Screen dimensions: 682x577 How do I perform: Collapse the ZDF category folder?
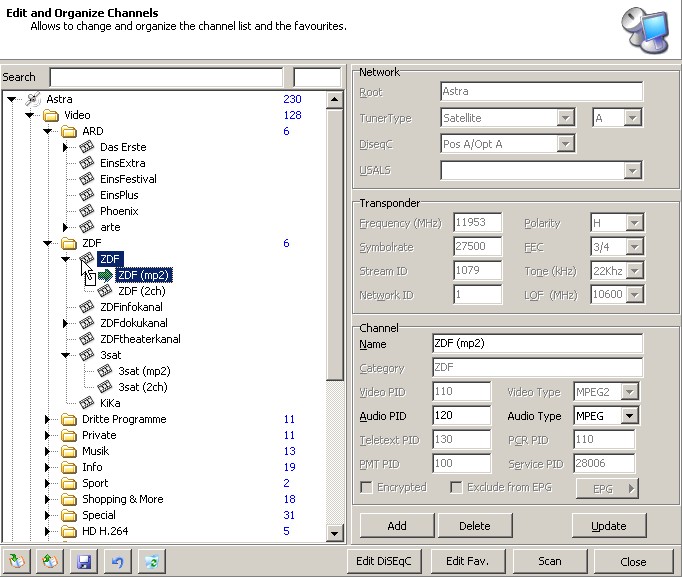[x=47, y=243]
